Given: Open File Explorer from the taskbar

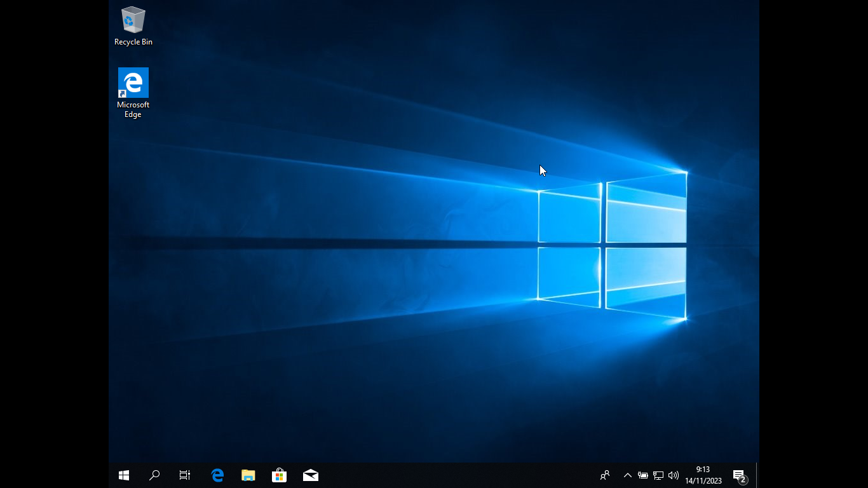Looking at the screenshot, I should [x=248, y=475].
